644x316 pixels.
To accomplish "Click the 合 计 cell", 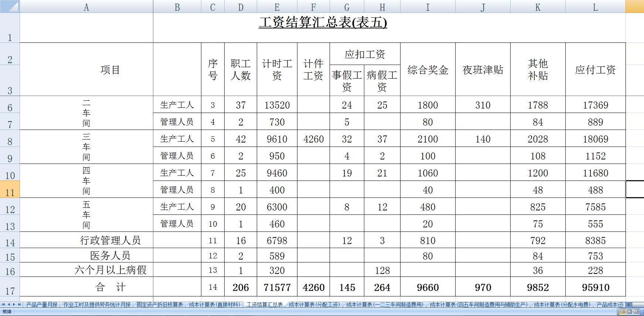I will (86, 286).
